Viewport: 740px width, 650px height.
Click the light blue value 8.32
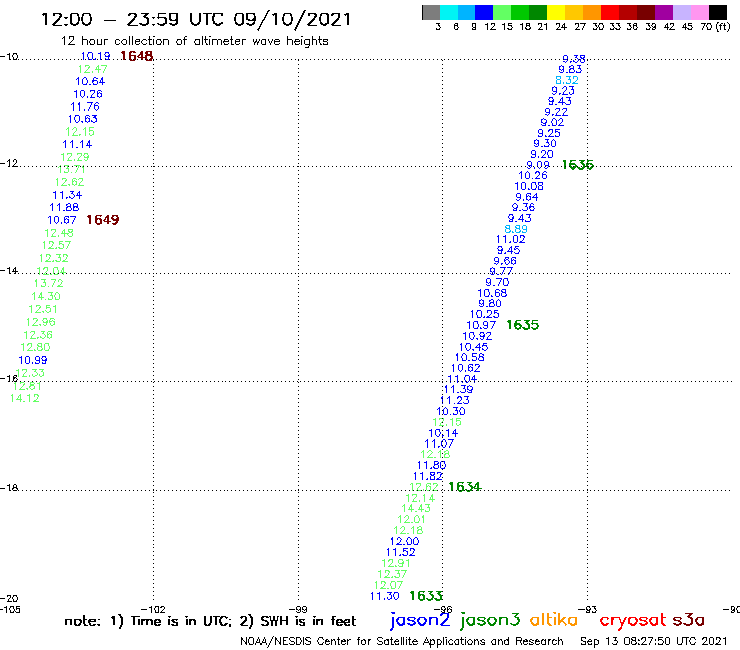coord(567,80)
